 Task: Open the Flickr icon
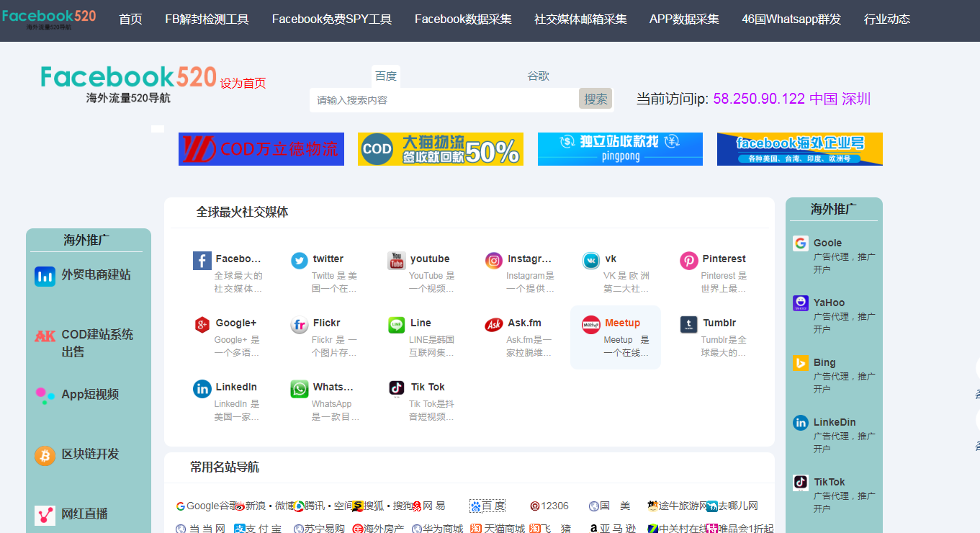point(300,325)
